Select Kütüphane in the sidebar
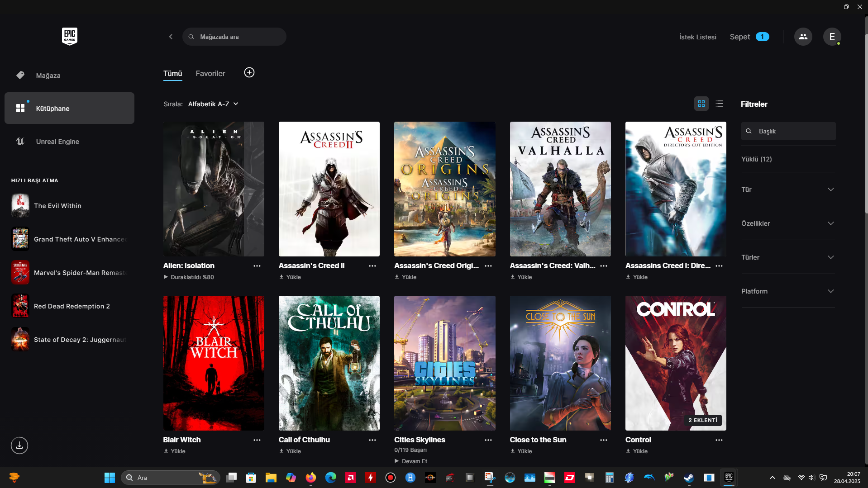 click(x=69, y=109)
